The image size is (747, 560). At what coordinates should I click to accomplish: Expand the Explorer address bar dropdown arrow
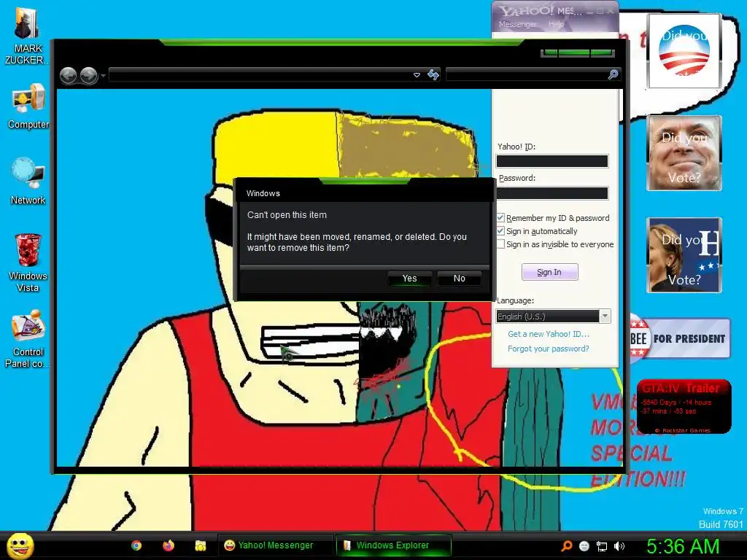tap(417, 75)
